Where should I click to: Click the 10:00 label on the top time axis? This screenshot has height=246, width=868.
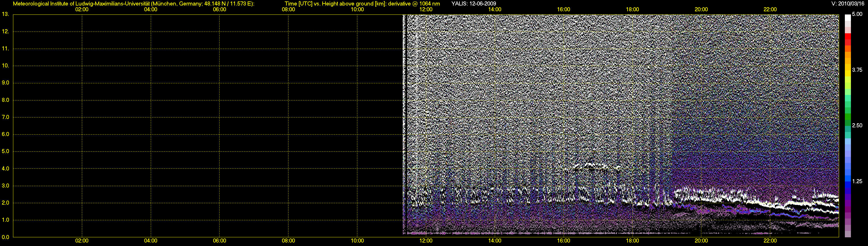357,10
